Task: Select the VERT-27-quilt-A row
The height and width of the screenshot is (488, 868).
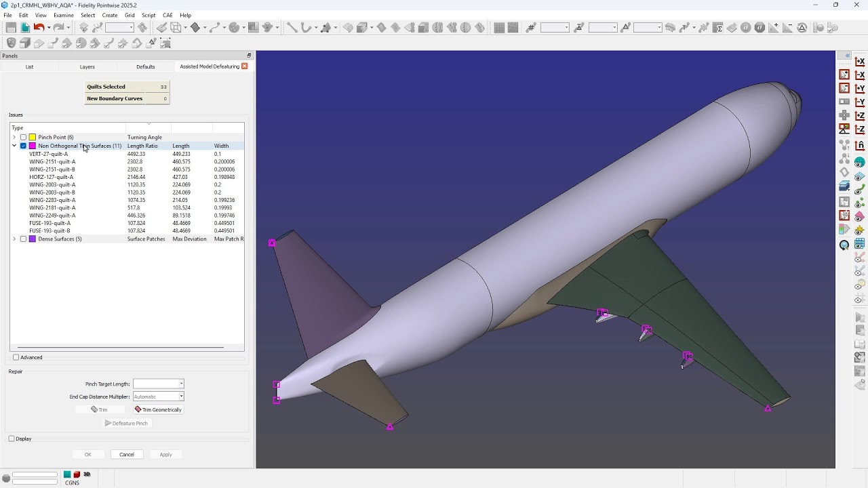Action: point(127,154)
